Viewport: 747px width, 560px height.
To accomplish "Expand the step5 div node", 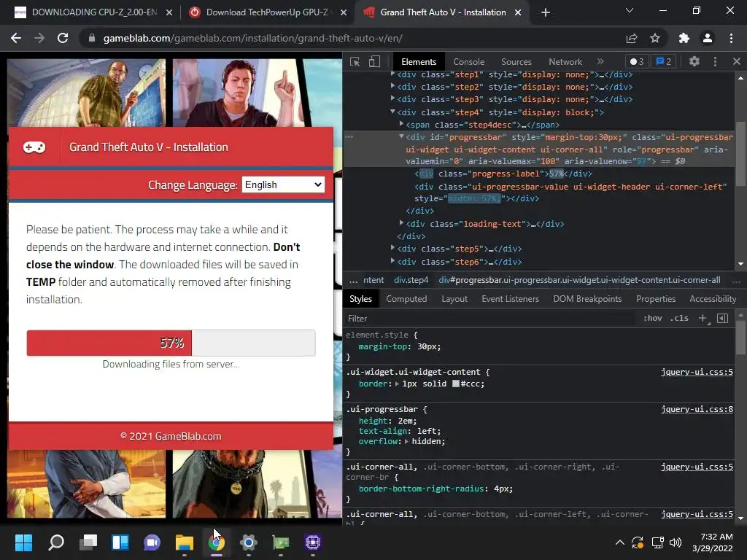I will (x=392, y=248).
